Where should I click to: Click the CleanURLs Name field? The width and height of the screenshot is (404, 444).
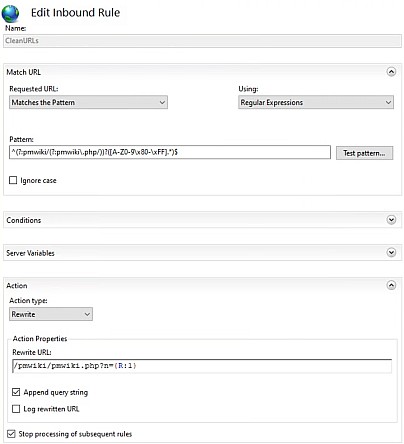click(202, 41)
